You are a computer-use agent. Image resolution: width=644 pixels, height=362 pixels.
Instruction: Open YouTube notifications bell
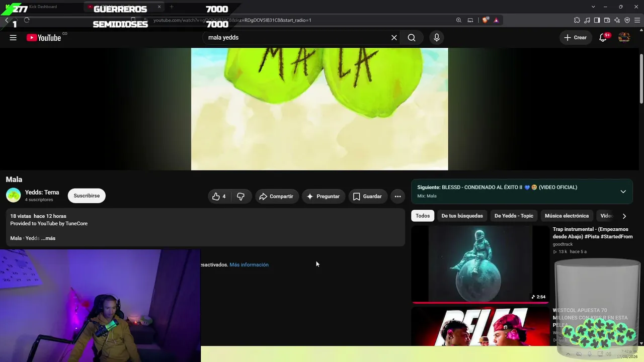click(x=603, y=38)
